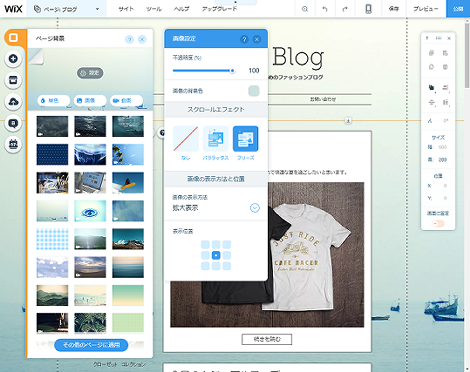Select the navy polka dot background thumbnail
Viewport: 470px width, 372px height.
click(x=52, y=154)
